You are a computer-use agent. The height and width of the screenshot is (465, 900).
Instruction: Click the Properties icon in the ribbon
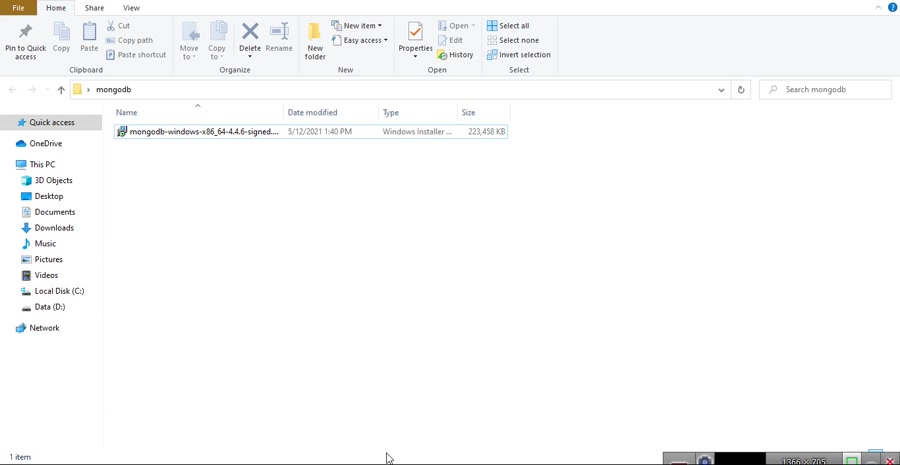pyautogui.click(x=415, y=37)
